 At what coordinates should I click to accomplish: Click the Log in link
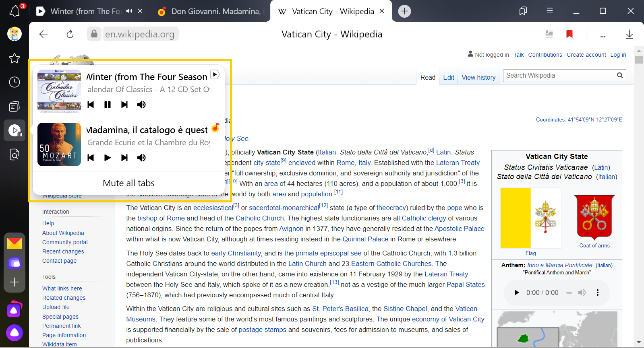tap(618, 55)
